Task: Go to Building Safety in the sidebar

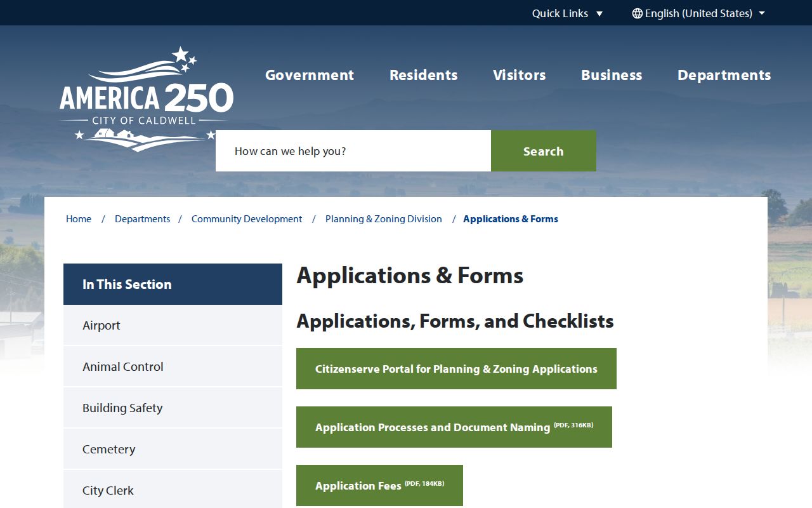Action: click(173, 408)
